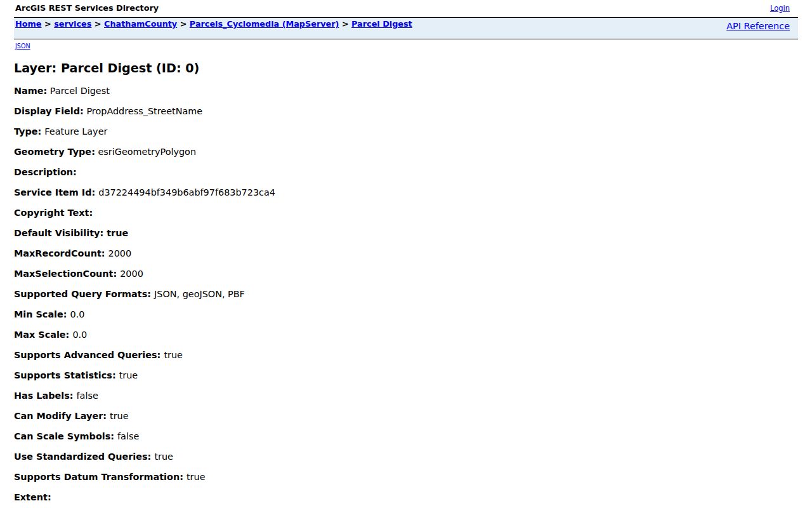This screenshot has width=812, height=508.
Task: Click Supports Advanced Queries true value
Action: (x=173, y=355)
